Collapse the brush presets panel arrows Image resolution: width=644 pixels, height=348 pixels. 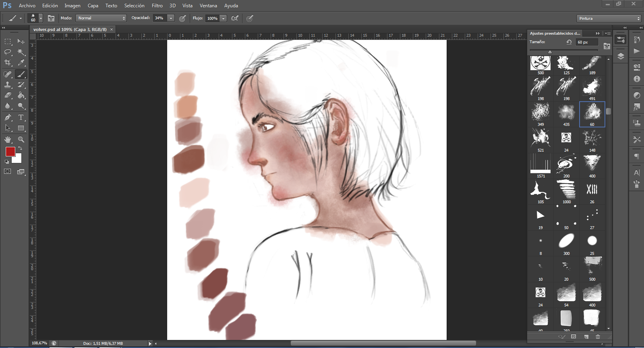[598, 33]
